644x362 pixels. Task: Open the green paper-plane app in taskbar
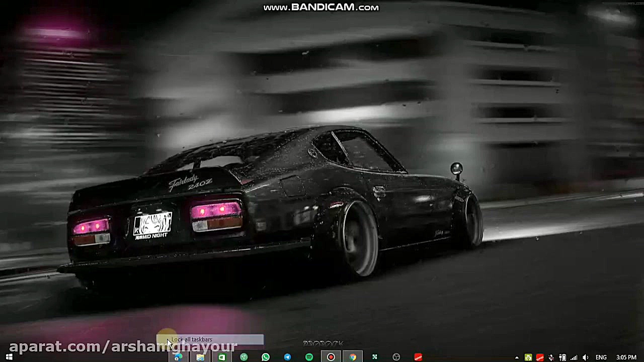[x=244, y=357]
